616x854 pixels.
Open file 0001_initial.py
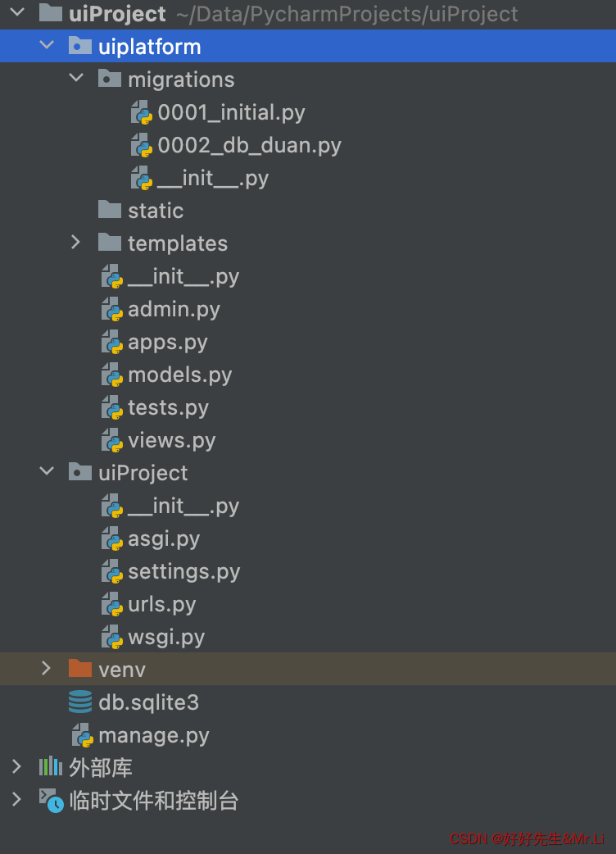click(x=231, y=113)
